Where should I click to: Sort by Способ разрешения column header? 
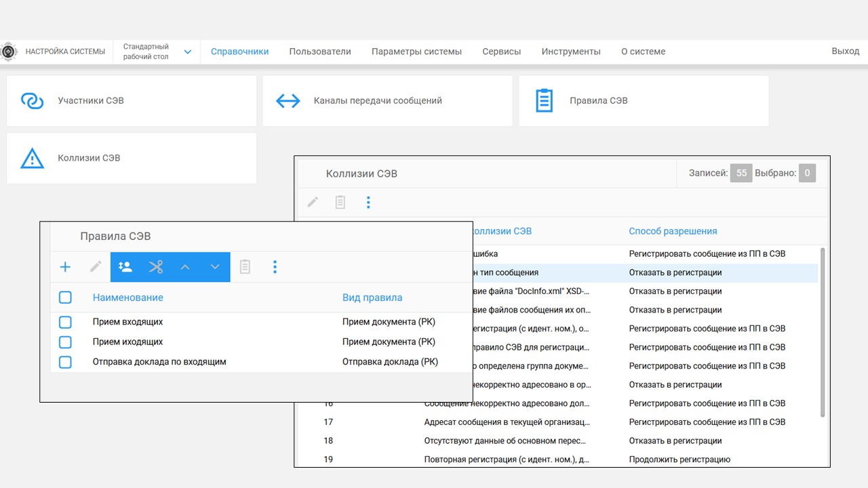pos(673,231)
